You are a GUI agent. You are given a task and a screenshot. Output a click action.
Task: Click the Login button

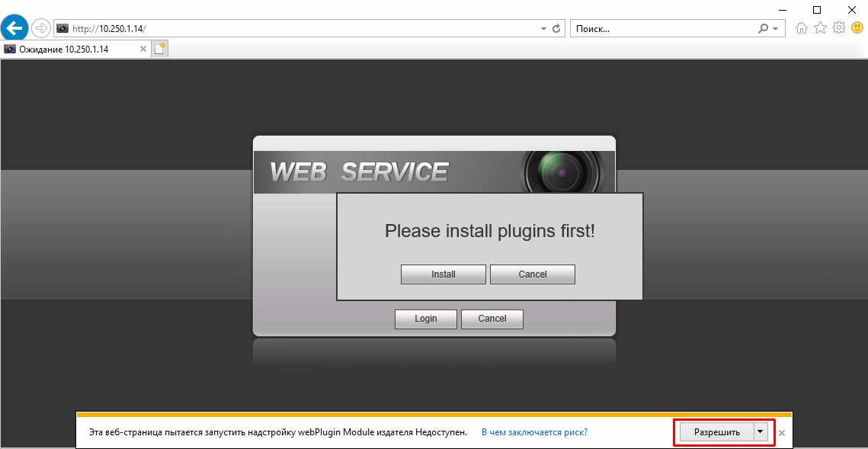(426, 319)
